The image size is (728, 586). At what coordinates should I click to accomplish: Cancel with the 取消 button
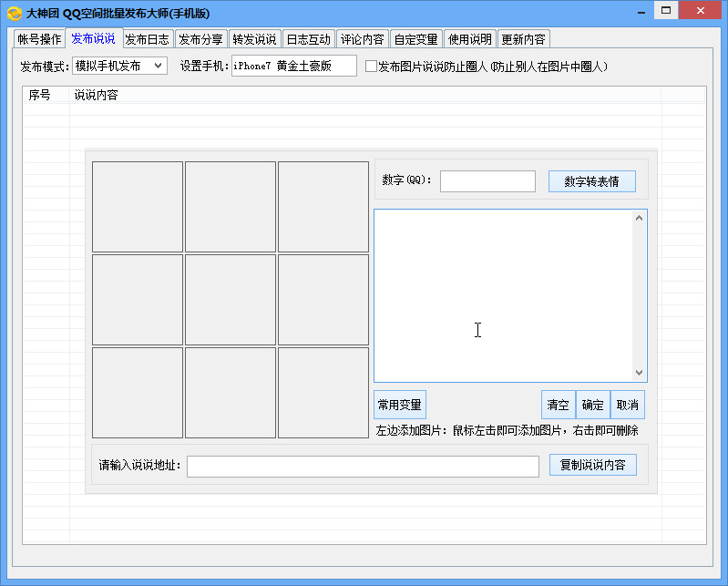pos(628,405)
